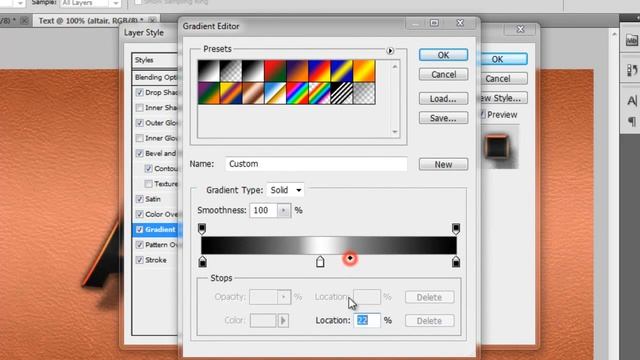640x360 pixels.
Task: Select the transparent stripes preset
Action: 342,93
